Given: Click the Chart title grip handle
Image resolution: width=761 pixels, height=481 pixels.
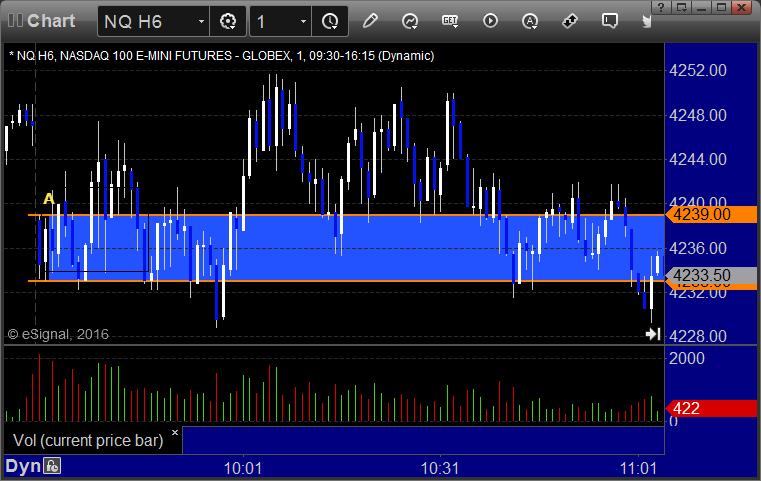Looking at the screenshot, I should (x=15, y=21).
